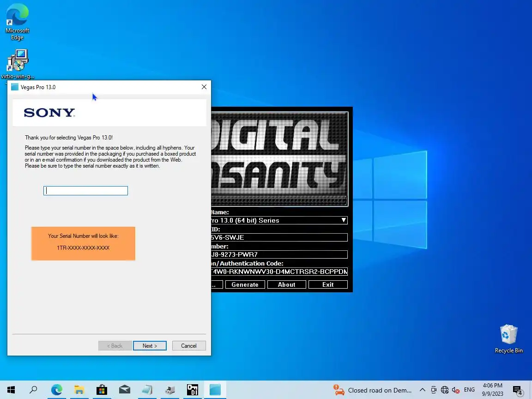Open Microsoft Store from taskbar

[102, 390]
